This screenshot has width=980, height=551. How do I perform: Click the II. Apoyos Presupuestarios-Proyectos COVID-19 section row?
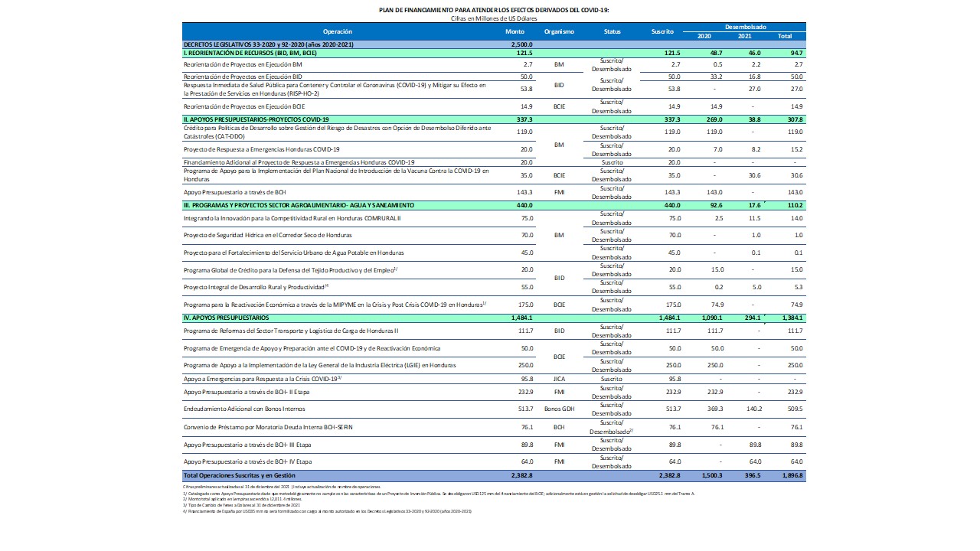click(x=256, y=120)
